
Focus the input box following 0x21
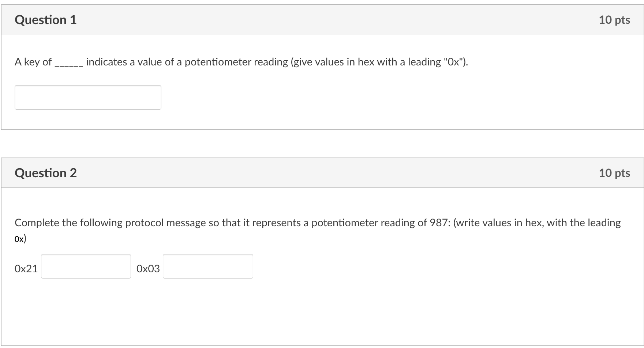coord(86,266)
